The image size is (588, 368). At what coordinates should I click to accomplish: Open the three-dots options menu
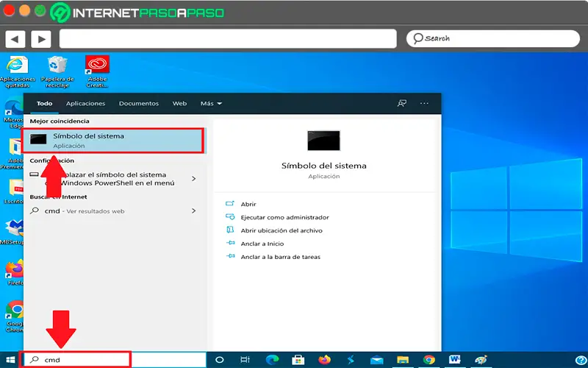click(424, 103)
